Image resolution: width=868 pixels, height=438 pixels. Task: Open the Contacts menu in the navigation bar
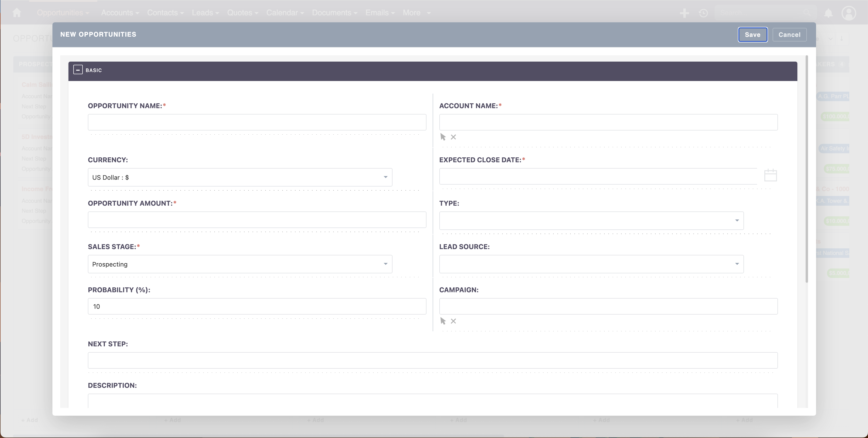pos(166,13)
